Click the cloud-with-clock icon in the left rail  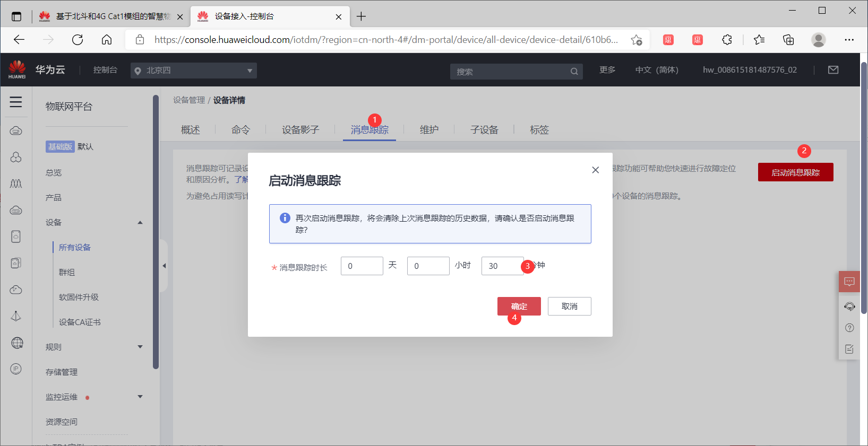(x=16, y=290)
